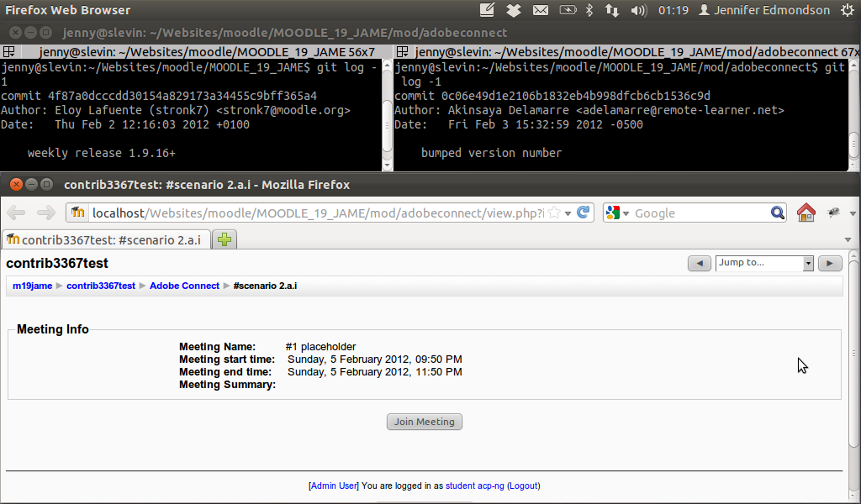Image resolution: width=861 pixels, height=504 pixels.
Task: Go back with Firefox back arrow
Action: 17,213
